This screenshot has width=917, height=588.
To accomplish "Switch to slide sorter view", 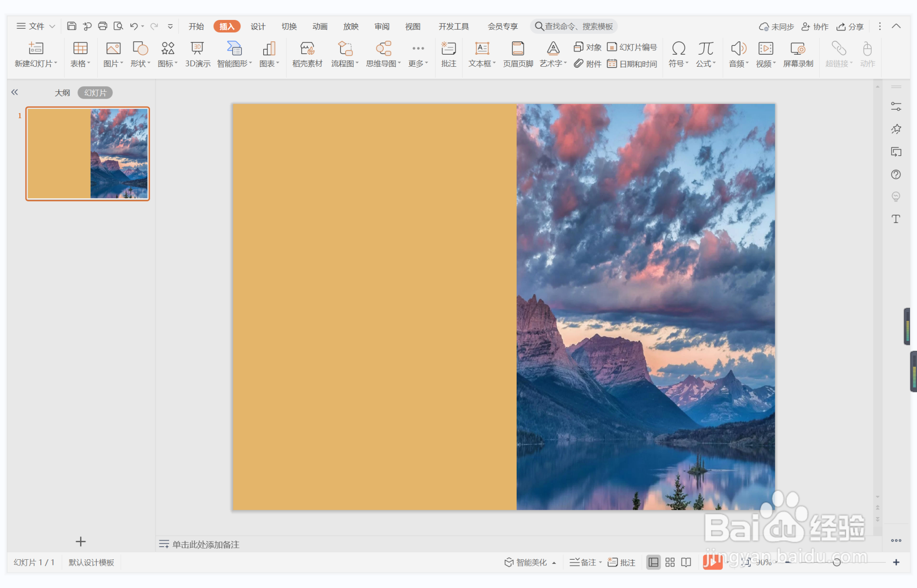I will point(670,562).
